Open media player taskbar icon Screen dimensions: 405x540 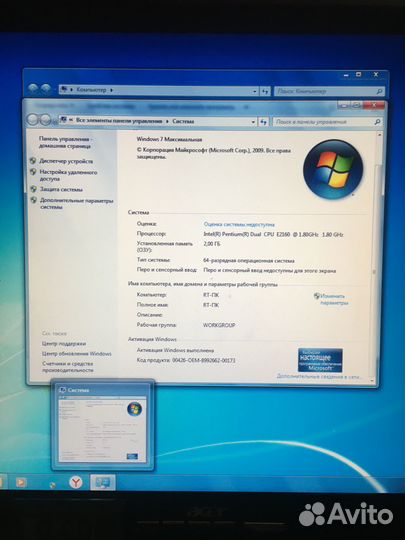pos(21,482)
